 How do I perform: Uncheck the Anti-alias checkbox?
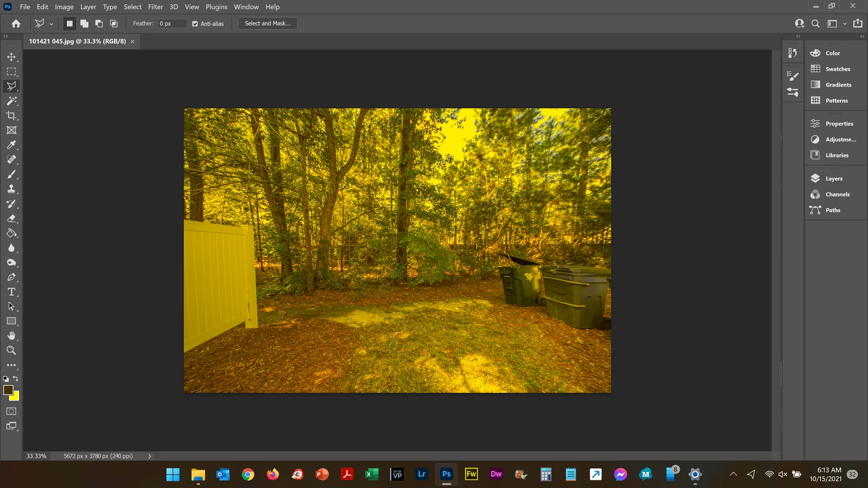click(195, 24)
